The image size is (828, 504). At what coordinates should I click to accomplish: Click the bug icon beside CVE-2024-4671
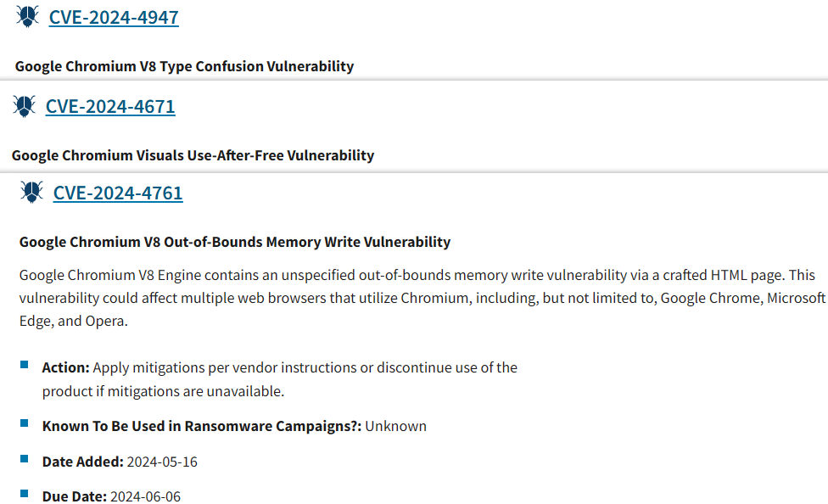point(23,105)
